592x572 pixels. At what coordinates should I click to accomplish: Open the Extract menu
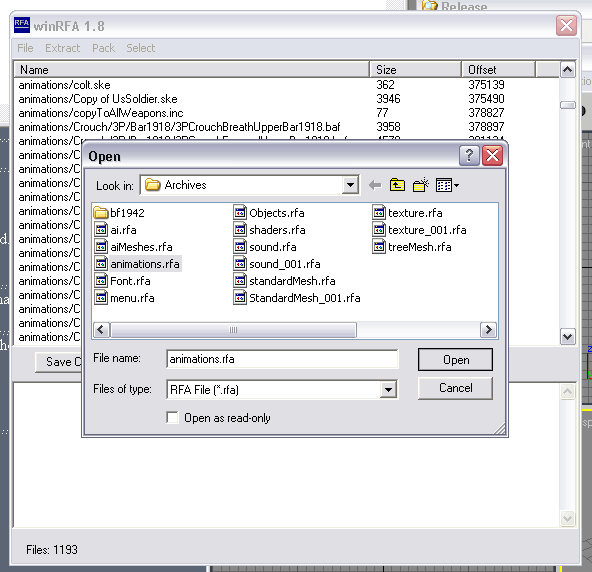[x=62, y=48]
